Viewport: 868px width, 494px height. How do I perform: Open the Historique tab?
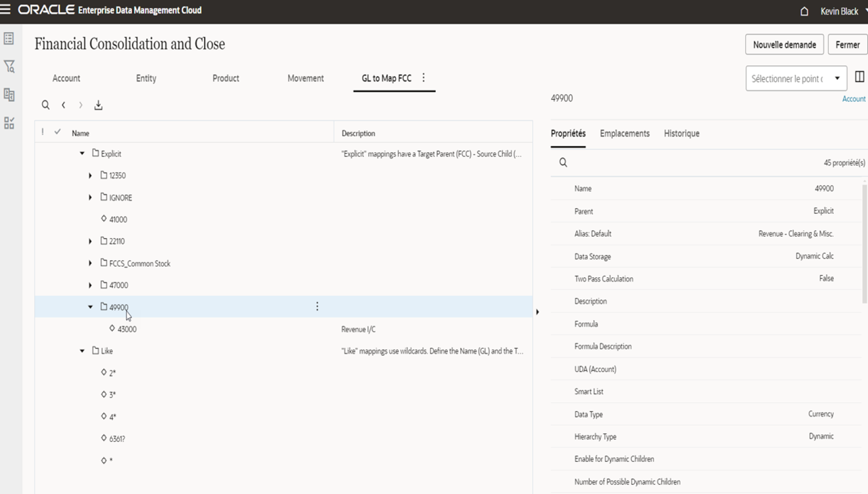click(682, 134)
